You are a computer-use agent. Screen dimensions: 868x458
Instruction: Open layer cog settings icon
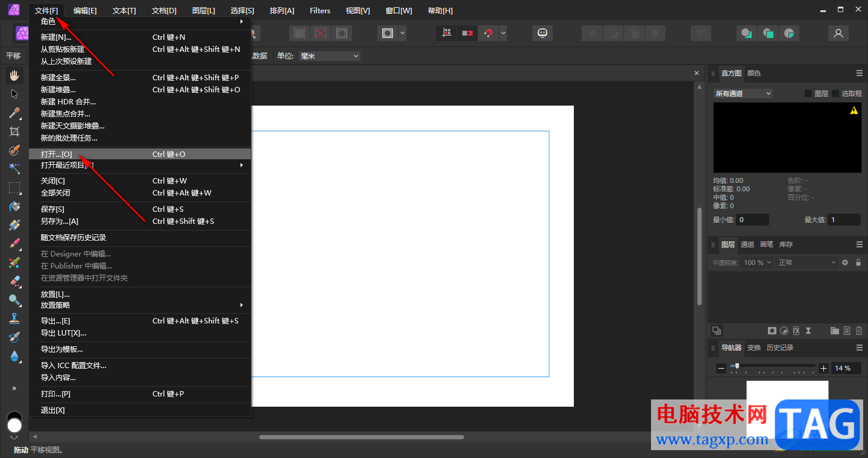(845, 262)
